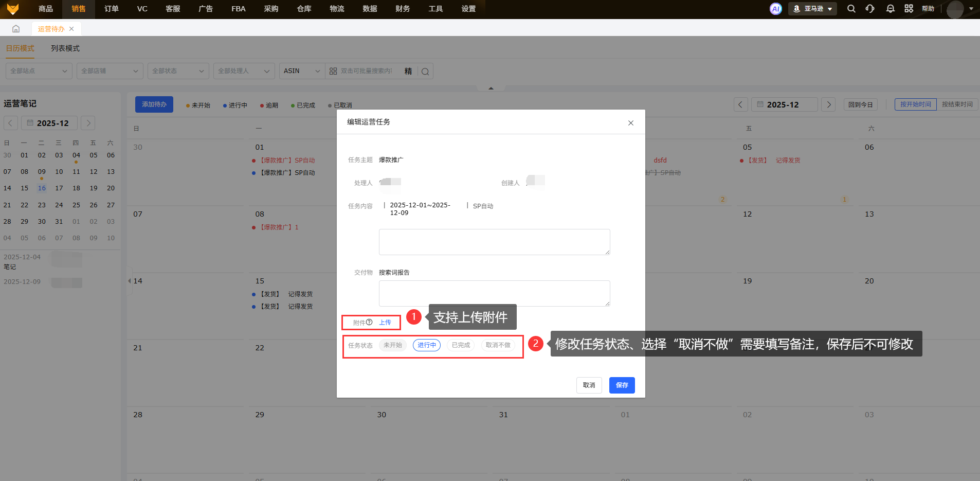Select the 取消不做 task status

pyautogui.click(x=498, y=345)
